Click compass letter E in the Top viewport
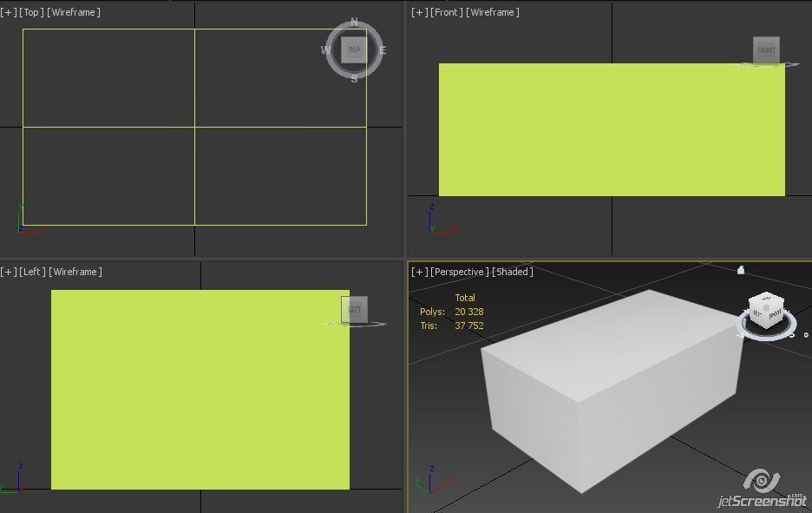The image size is (812, 513). click(383, 50)
